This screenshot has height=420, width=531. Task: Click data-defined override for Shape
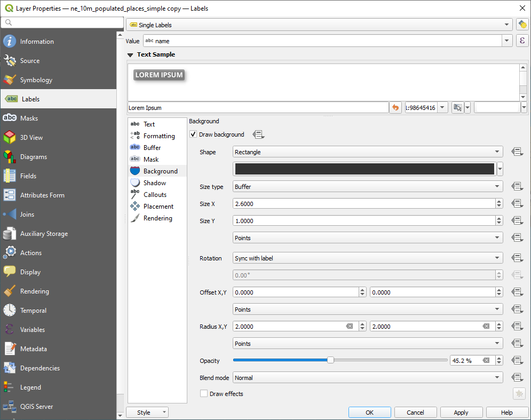coord(517,152)
